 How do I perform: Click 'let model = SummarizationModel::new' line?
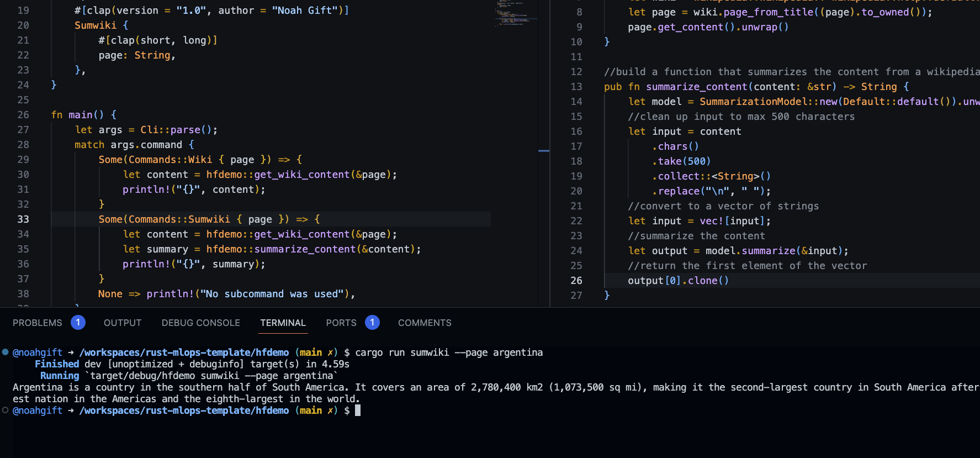(804, 101)
